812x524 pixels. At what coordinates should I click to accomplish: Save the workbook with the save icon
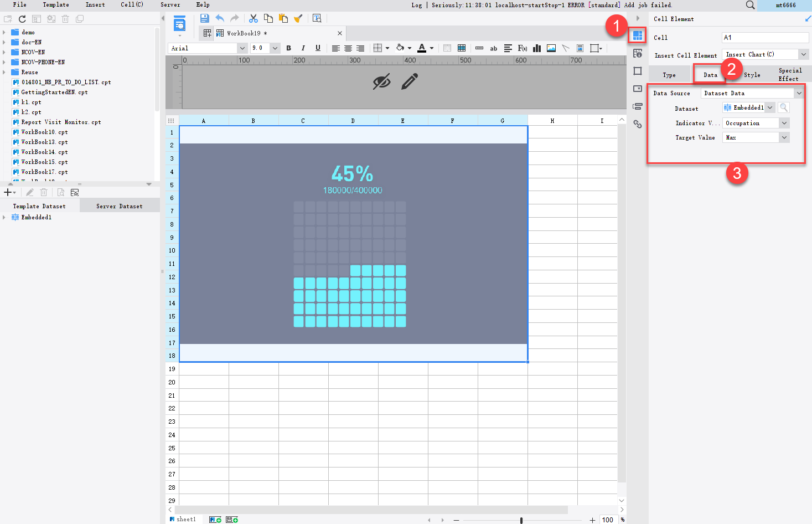(x=204, y=18)
